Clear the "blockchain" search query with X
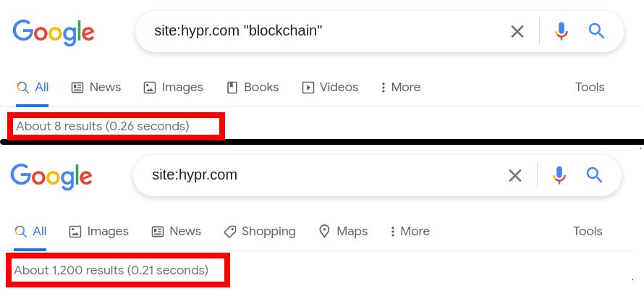The height and width of the screenshot is (299, 644). click(x=517, y=32)
